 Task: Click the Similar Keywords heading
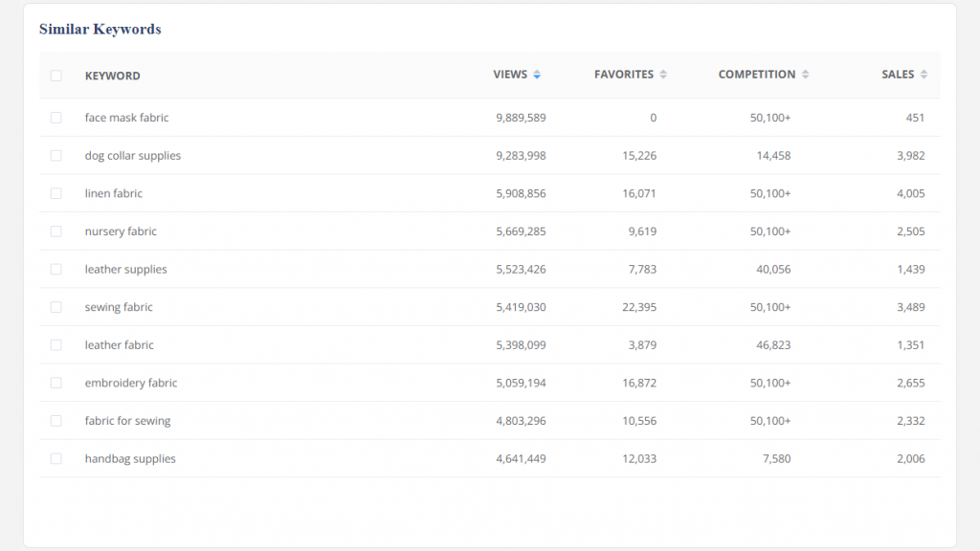100,30
